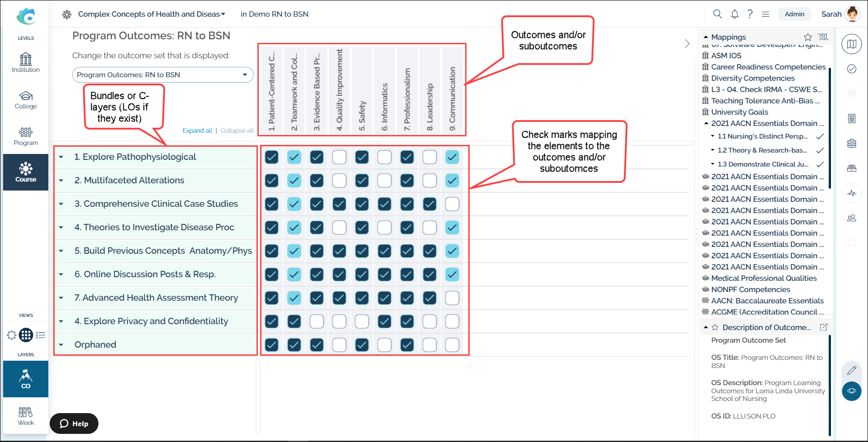Check Explore Privacy Evidence Based box
Screen dimensions: 868x442
[317, 321]
